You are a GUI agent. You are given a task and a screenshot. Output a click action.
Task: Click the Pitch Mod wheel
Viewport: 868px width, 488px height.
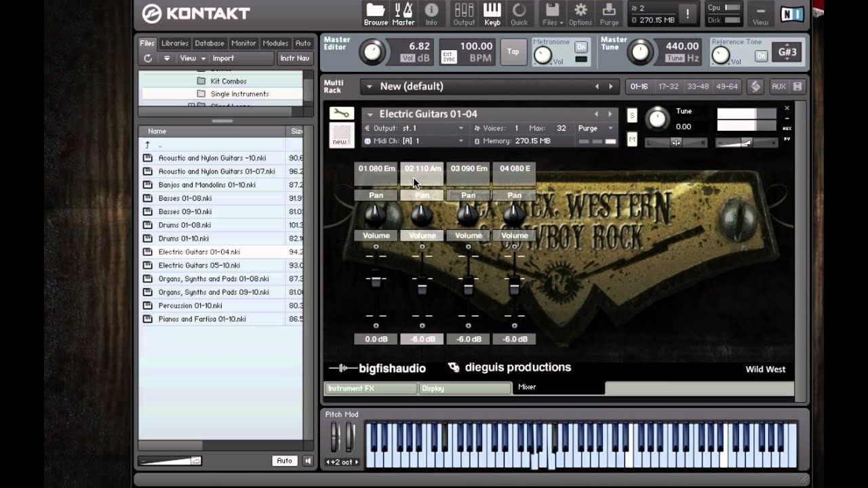click(x=334, y=437)
